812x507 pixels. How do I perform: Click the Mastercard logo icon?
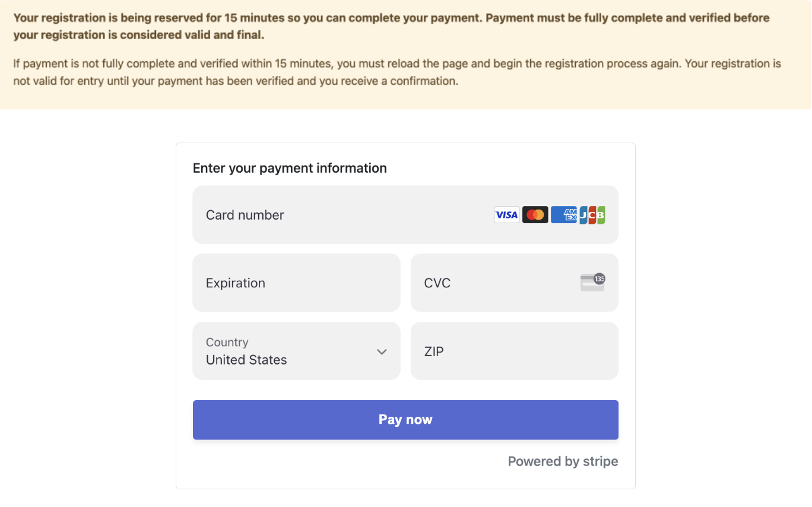click(535, 215)
